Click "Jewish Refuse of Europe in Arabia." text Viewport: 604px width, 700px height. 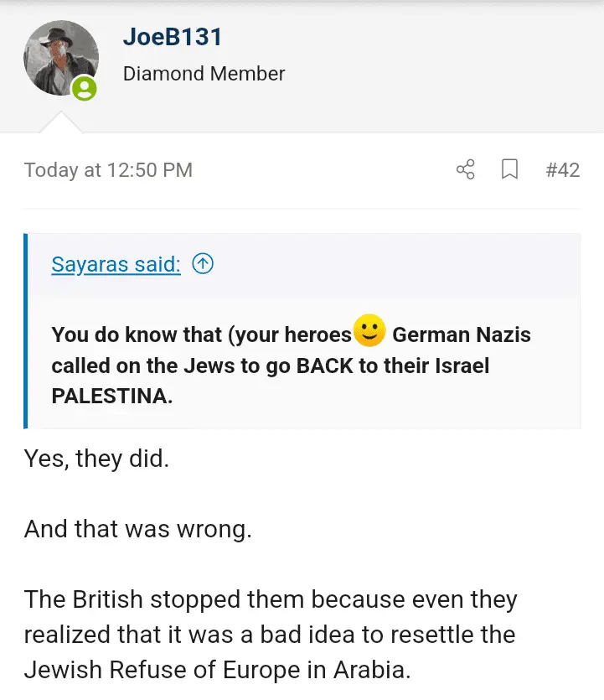(217, 670)
